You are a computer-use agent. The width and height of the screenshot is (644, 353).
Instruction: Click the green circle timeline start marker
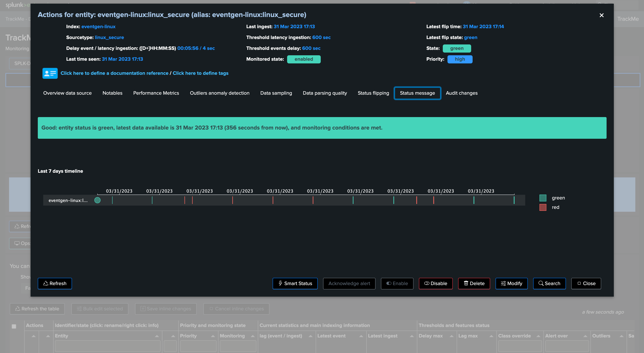(97, 200)
